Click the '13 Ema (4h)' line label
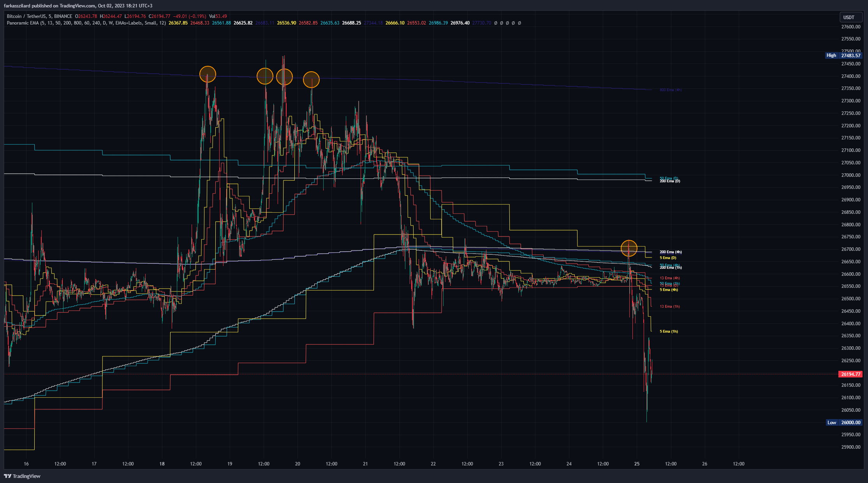 point(670,278)
